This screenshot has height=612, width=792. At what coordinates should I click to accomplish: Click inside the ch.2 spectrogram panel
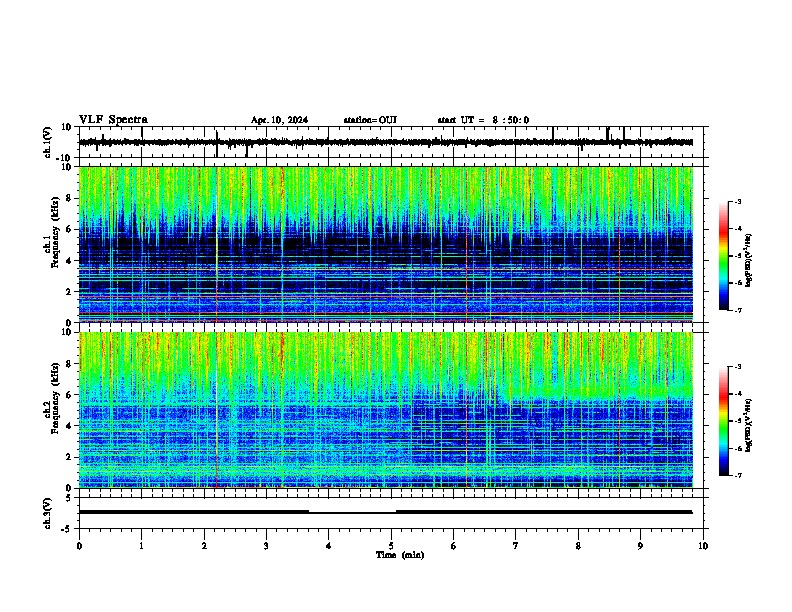tap(391, 410)
